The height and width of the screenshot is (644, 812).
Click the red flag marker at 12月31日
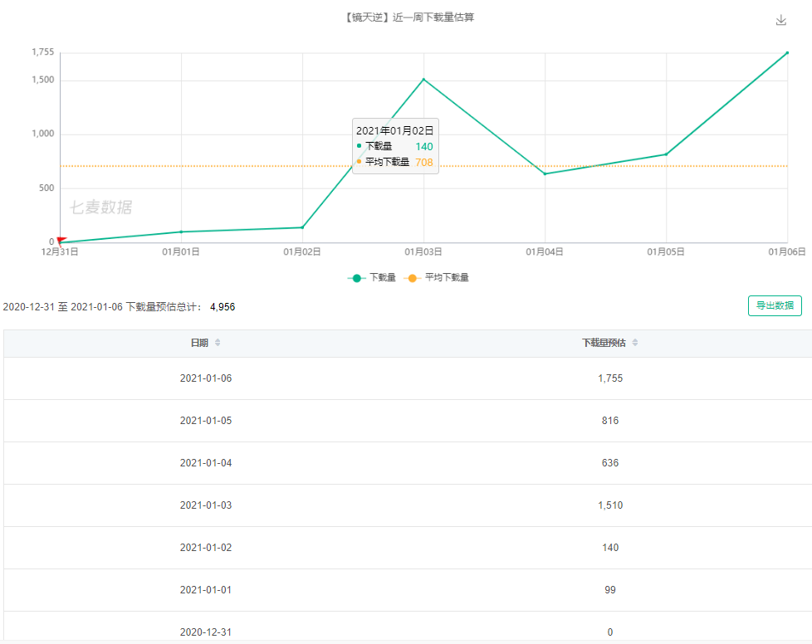coord(61,240)
